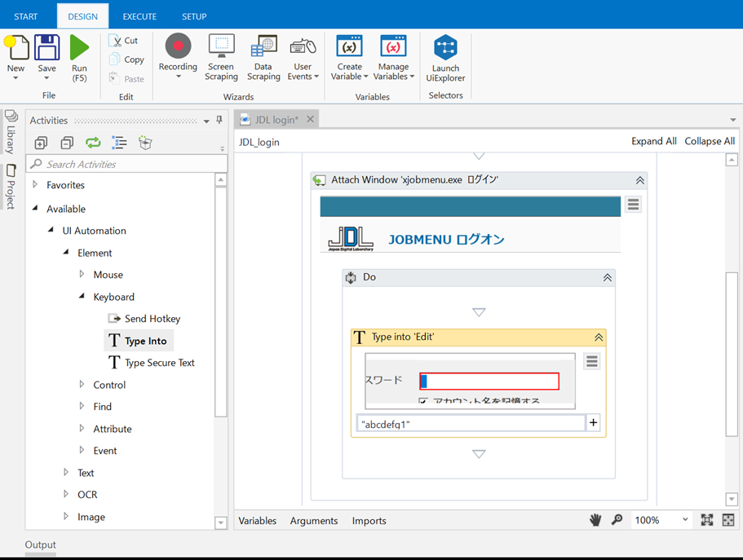Select the Type Into activity
Viewport: 743px width, 560px height.
[139, 341]
